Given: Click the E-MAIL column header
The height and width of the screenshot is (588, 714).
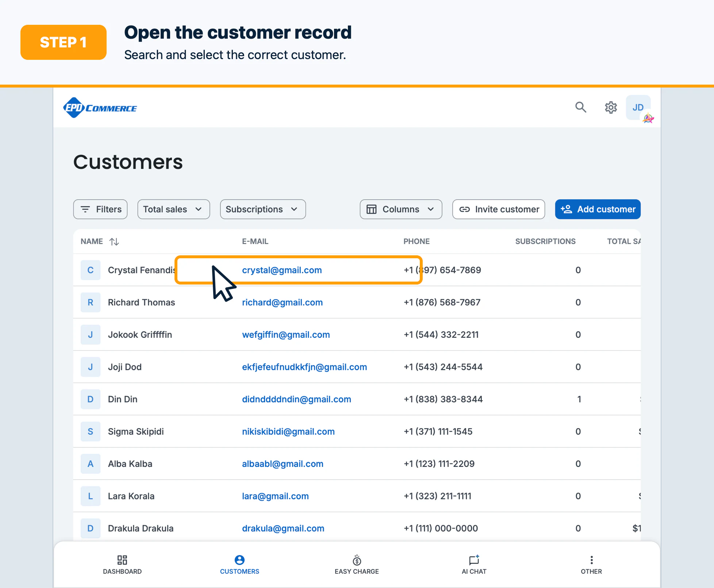Looking at the screenshot, I should [255, 241].
